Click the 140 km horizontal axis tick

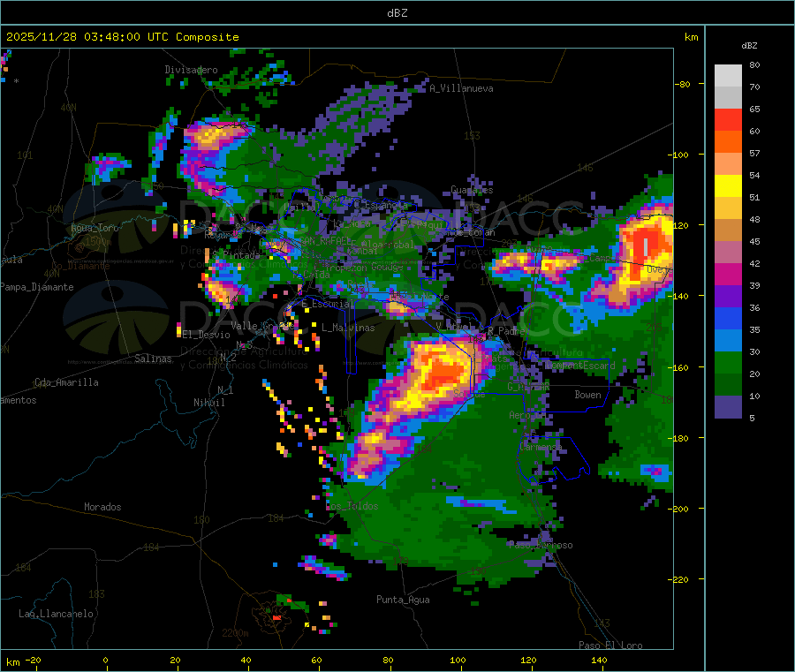(x=599, y=660)
